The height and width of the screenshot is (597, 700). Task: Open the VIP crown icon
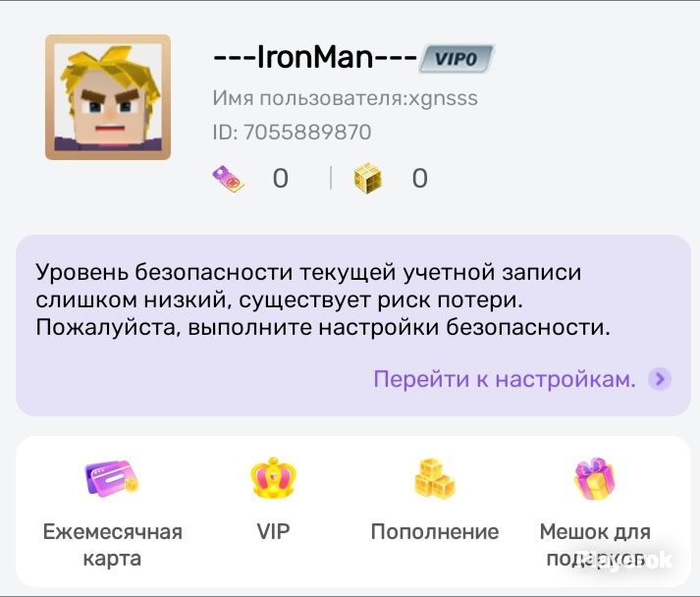coord(273,478)
